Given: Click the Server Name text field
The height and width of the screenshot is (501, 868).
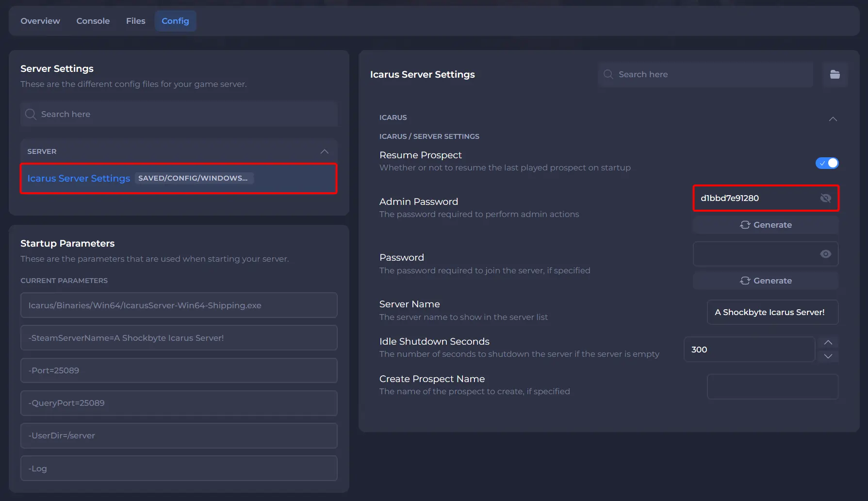Looking at the screenshot, I should 772,312.
